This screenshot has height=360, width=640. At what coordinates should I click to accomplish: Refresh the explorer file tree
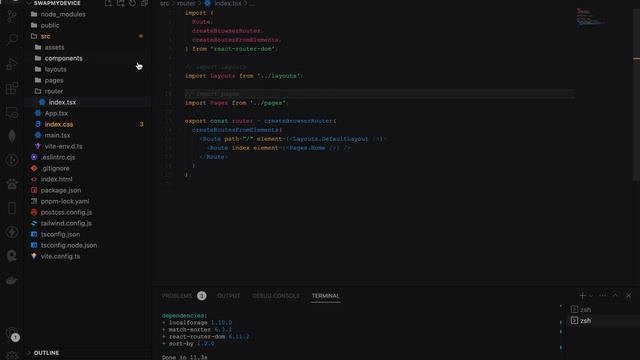pos(133,3)
